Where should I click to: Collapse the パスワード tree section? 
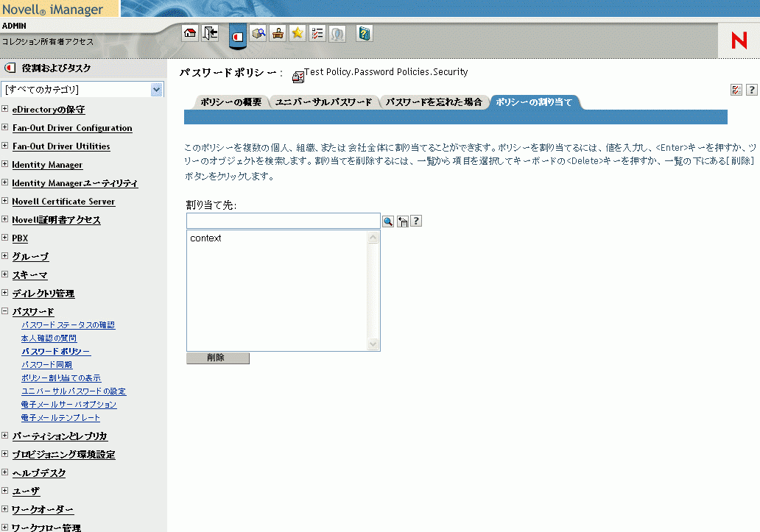tap(5, 311)
